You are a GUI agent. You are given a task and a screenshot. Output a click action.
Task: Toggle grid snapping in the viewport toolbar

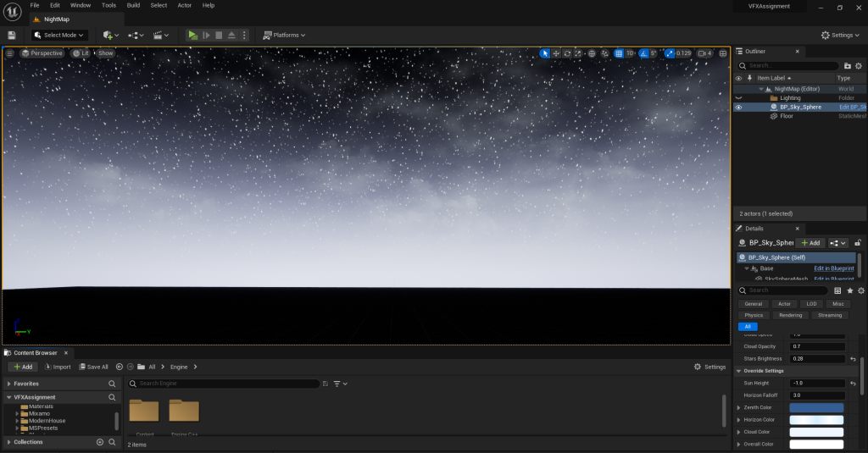(x=618, y=53)
